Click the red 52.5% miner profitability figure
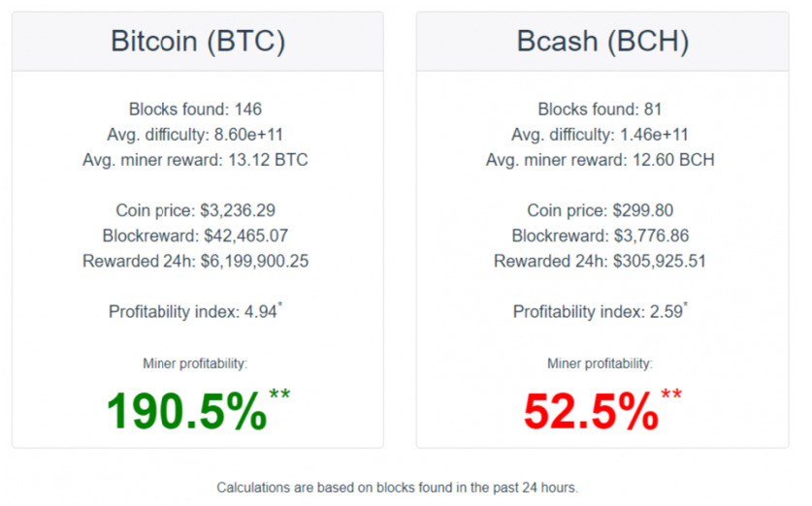The width and height of the screenshot is (812, 506). tap(591, 412)
